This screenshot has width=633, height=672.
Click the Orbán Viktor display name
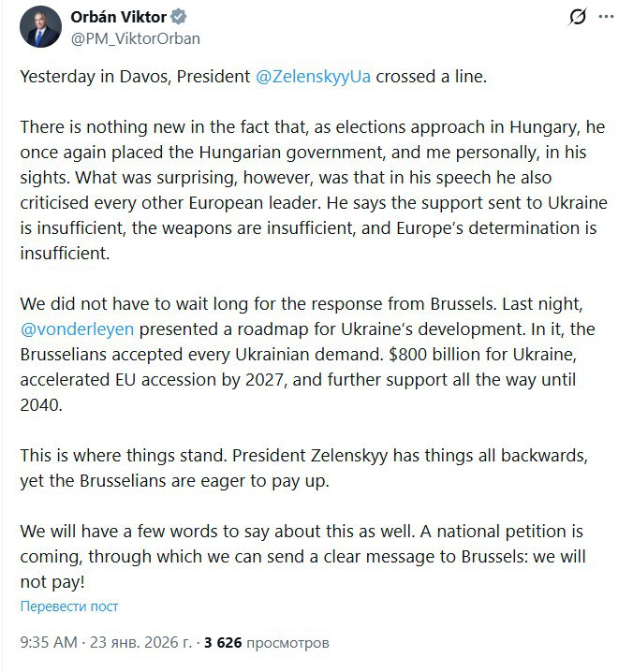point(118,17)
